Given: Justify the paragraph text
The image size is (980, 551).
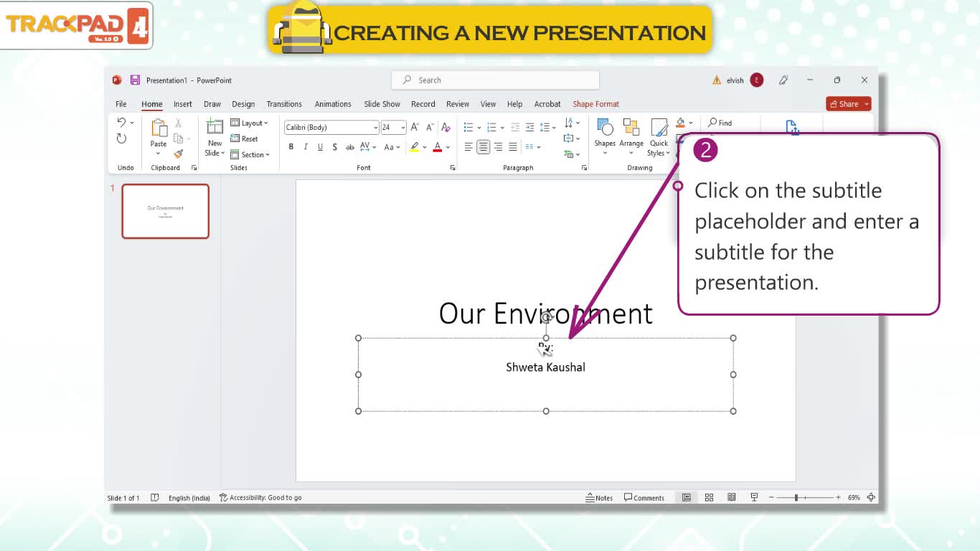Looking at the screenshot, I should click(513, 147).
